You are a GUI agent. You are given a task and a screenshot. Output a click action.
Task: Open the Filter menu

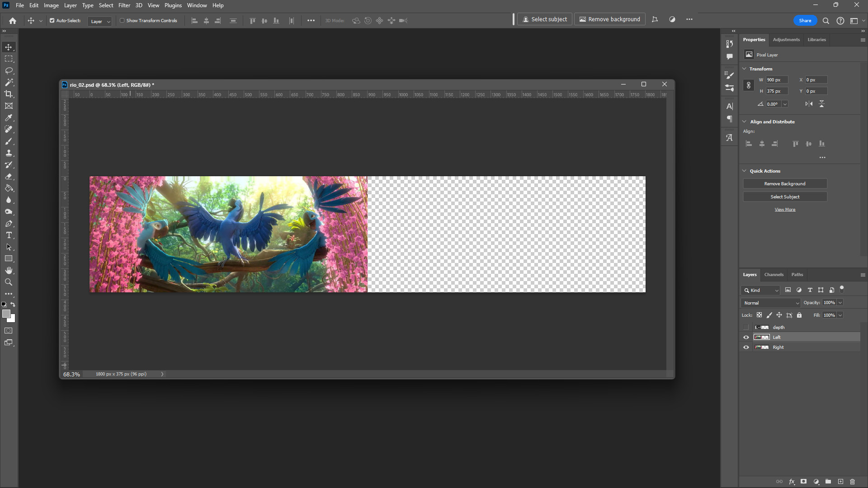click(x=124, y=5)
